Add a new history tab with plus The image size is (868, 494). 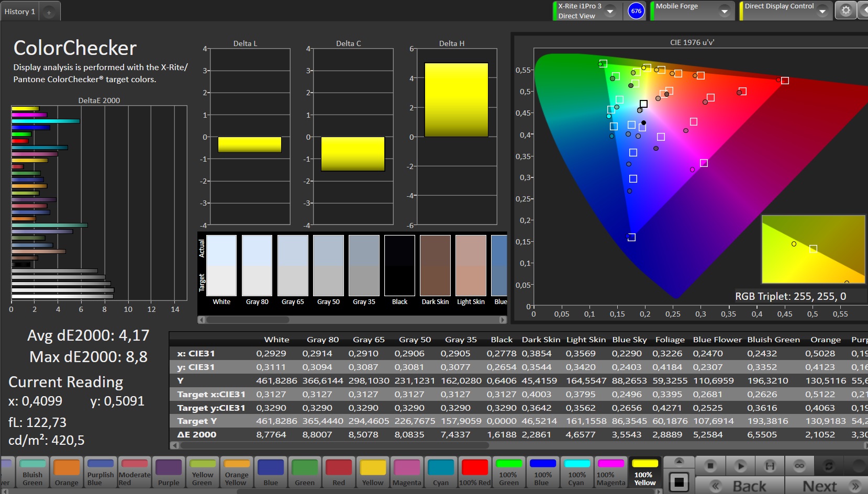[x=49, y=12]
